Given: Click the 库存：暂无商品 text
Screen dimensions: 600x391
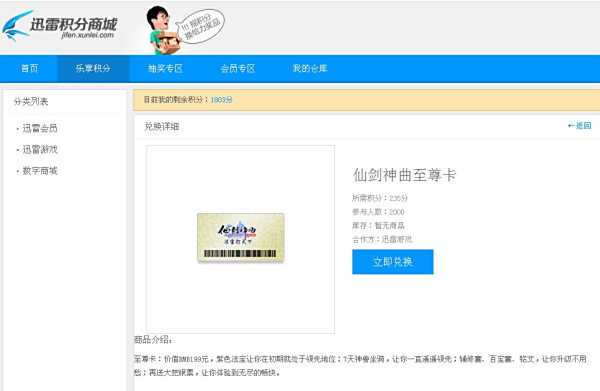Looking at the screenshot, I should click(378, 226).
